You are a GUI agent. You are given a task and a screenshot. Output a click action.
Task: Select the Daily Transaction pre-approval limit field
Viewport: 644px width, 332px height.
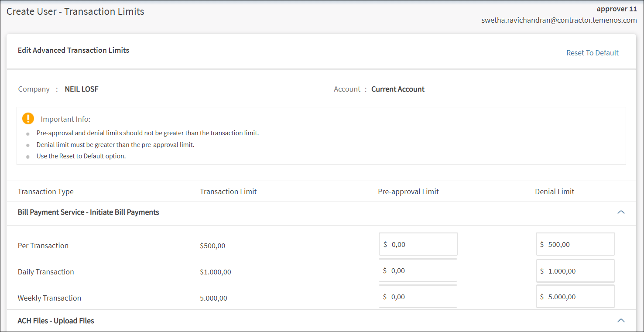tap(418, 270)
